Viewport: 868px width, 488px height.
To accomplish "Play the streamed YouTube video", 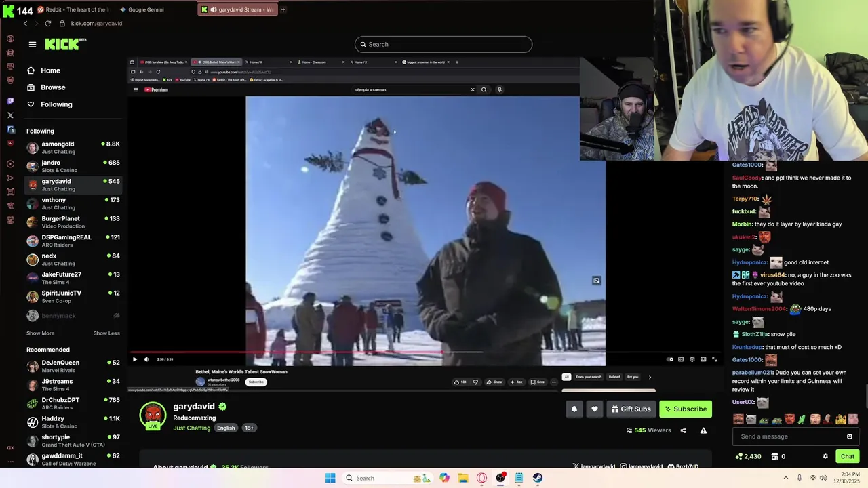I will tap(134, 359).
